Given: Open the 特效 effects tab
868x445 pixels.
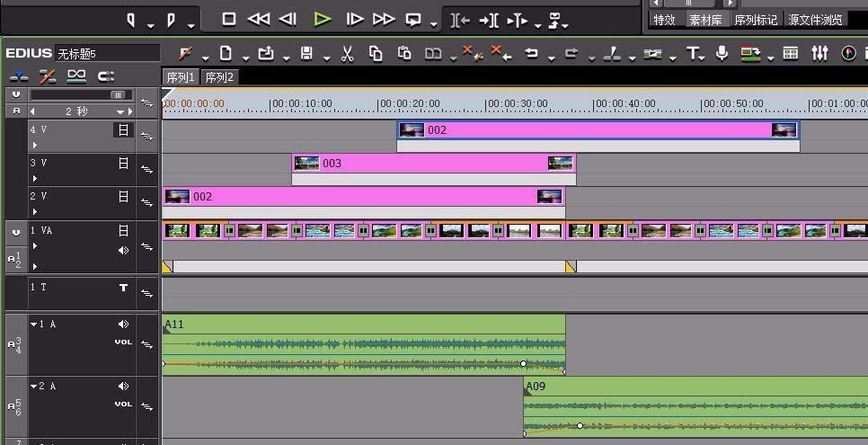Looking at the screenshot, I should tap(664, 20).
